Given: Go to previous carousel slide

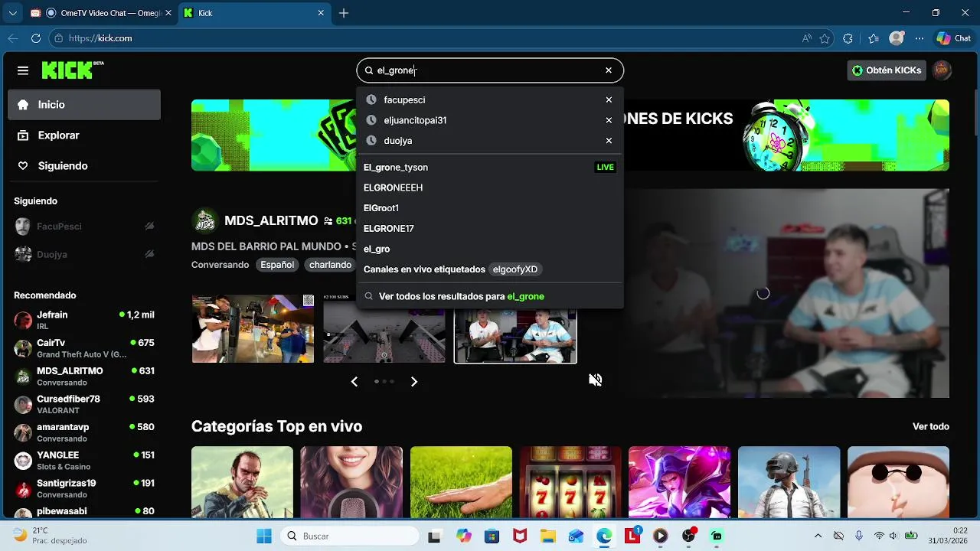Looking at the screenshot, I should pyautogui.click(x=354, y=381).
